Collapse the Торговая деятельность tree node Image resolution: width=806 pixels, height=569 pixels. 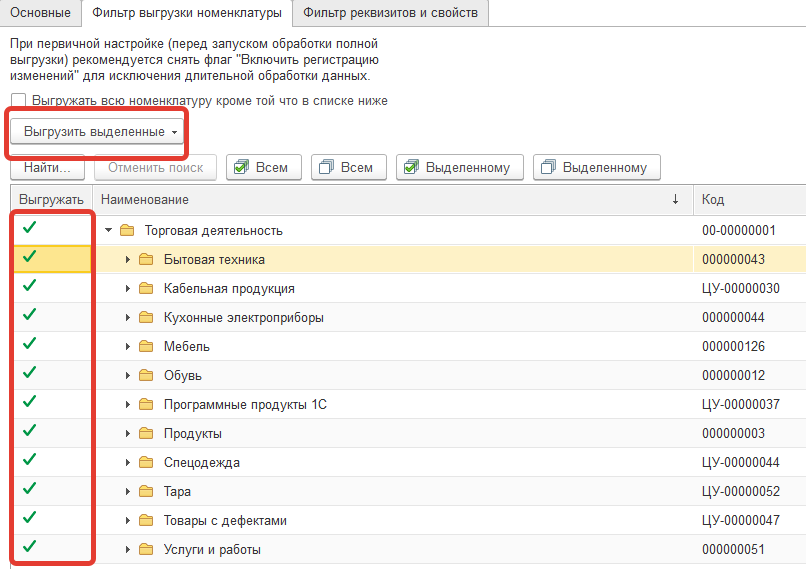[108, 231]
